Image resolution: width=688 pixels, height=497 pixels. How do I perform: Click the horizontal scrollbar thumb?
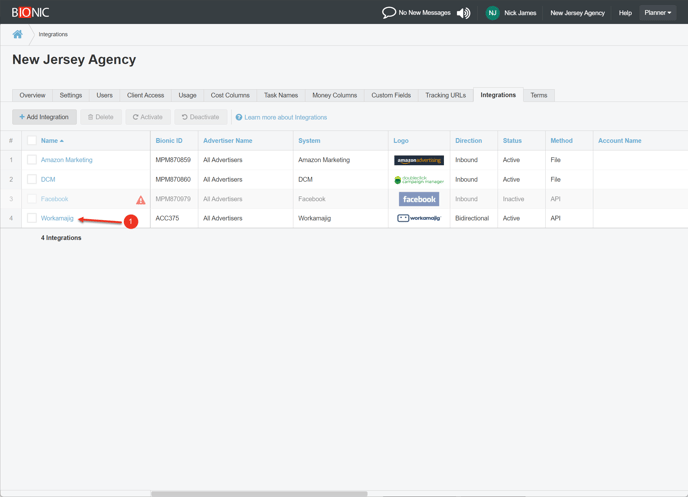click(259, 493)
